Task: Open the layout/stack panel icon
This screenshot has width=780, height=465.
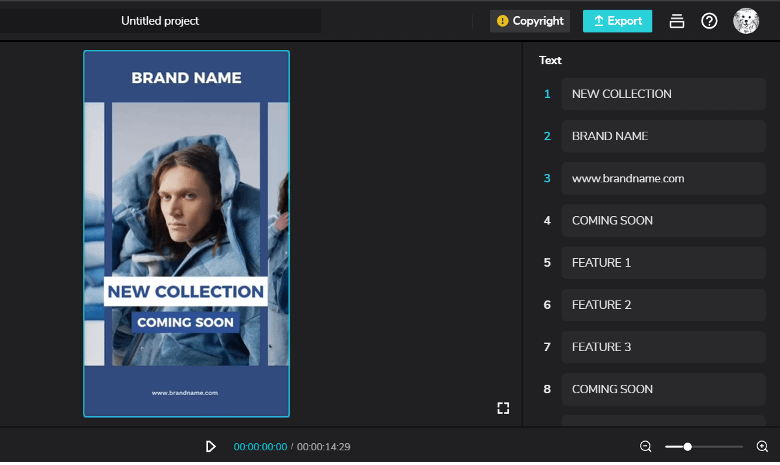Action: click(677, 21)
